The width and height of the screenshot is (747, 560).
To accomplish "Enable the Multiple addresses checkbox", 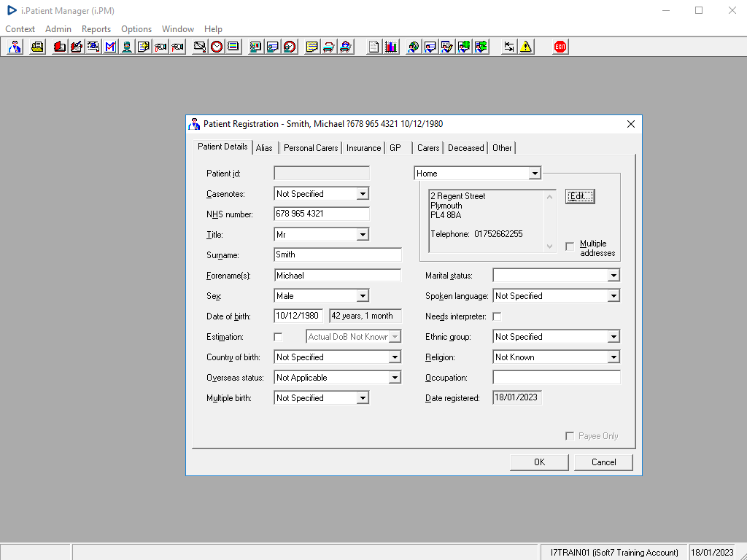I will click(x=570, y=246).
